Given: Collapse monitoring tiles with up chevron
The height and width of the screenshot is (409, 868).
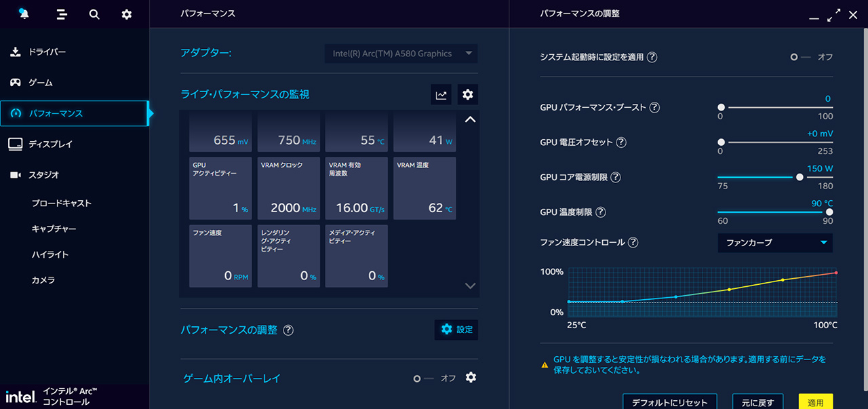Looking at the screenshot, I should tap(470, 119).
